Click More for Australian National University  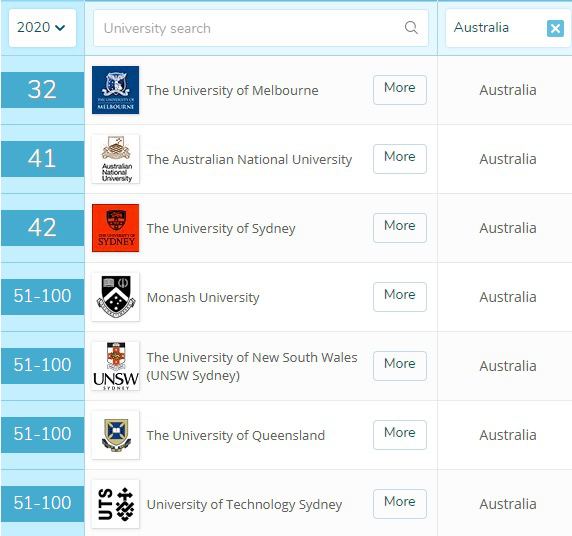pyautogui.click(x=400, y=159)
